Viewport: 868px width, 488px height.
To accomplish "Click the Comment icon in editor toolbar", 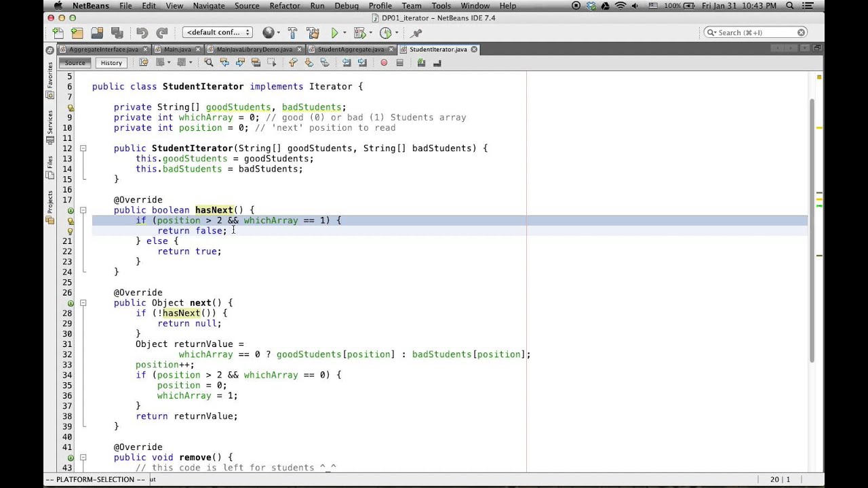I will pyautogui.click(x=421, y=62).
